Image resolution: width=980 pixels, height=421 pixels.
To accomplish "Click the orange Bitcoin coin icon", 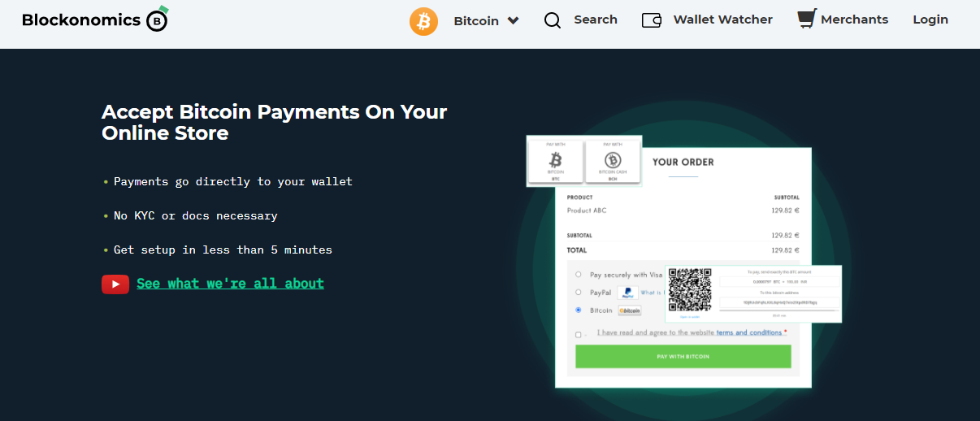I will click(x=423, y=21).
